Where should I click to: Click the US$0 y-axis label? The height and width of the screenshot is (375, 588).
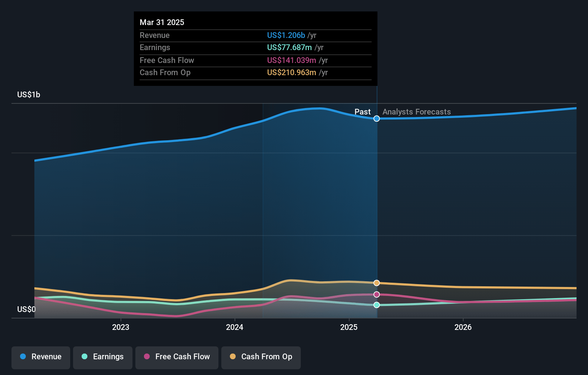tap(26, 309)
